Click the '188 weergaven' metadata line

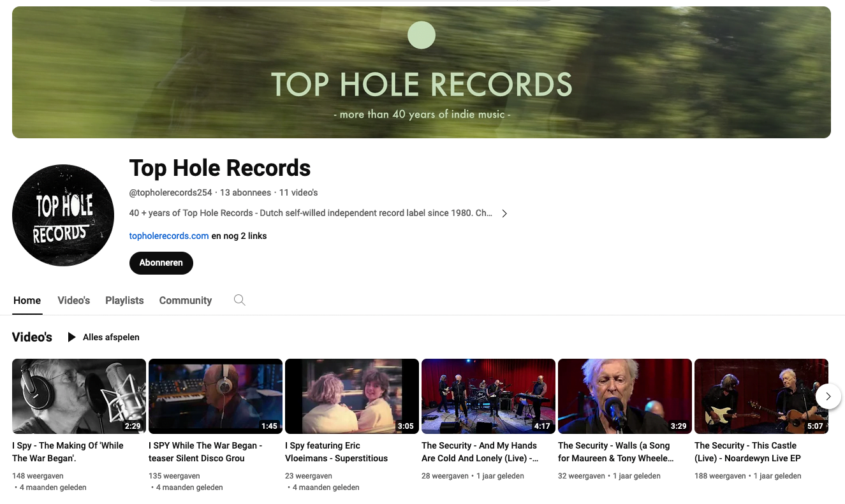[748, 476]
